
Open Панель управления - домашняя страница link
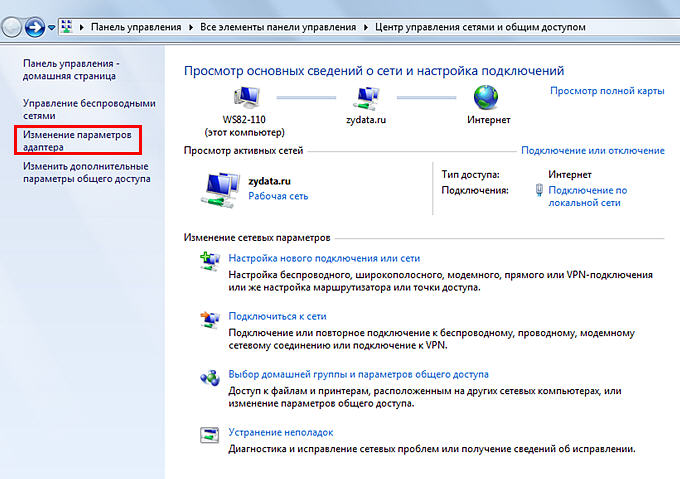pyautogui.click(x=71, y=69)
